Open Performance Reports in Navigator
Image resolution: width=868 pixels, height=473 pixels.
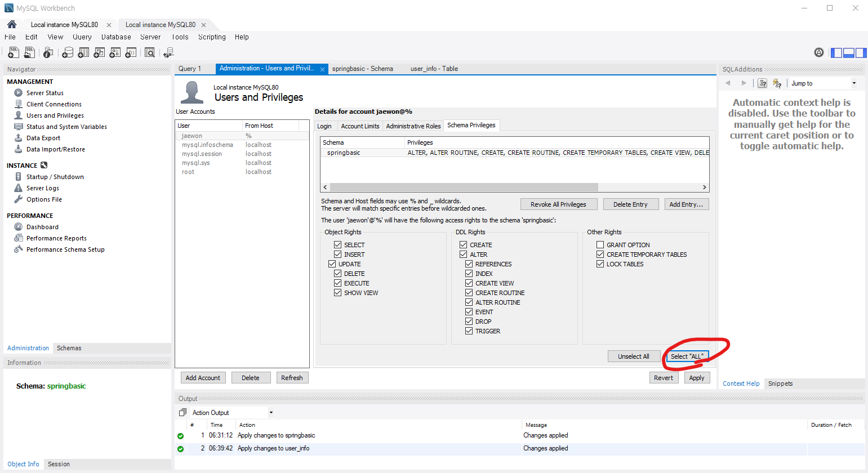[56, 238]
